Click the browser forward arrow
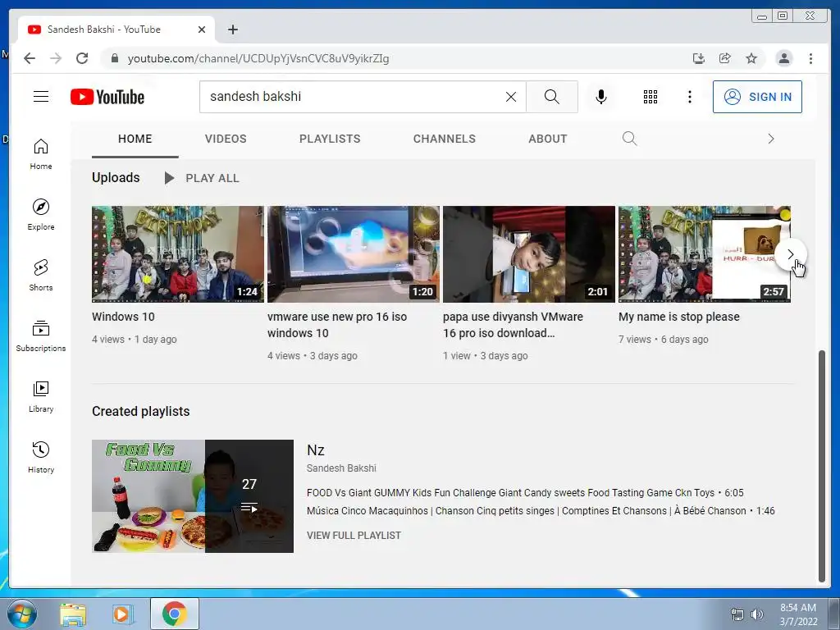This screenshot has height=630, width=840. (56, 58)
